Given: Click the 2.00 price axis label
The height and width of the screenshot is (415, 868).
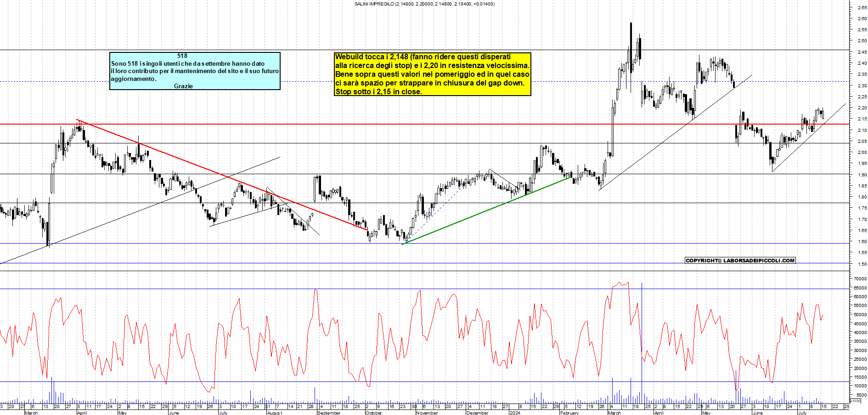Looking at the screenshot, I should click(862, 152).
